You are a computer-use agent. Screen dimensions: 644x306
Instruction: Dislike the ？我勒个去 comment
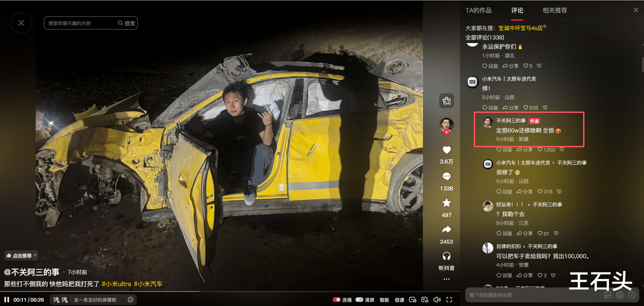(x=556, y=233)
